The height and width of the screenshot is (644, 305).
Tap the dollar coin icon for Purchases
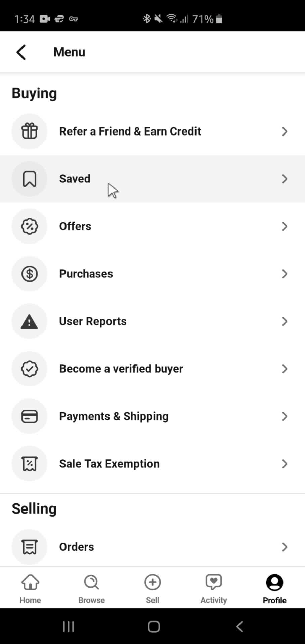coord(30,274)
